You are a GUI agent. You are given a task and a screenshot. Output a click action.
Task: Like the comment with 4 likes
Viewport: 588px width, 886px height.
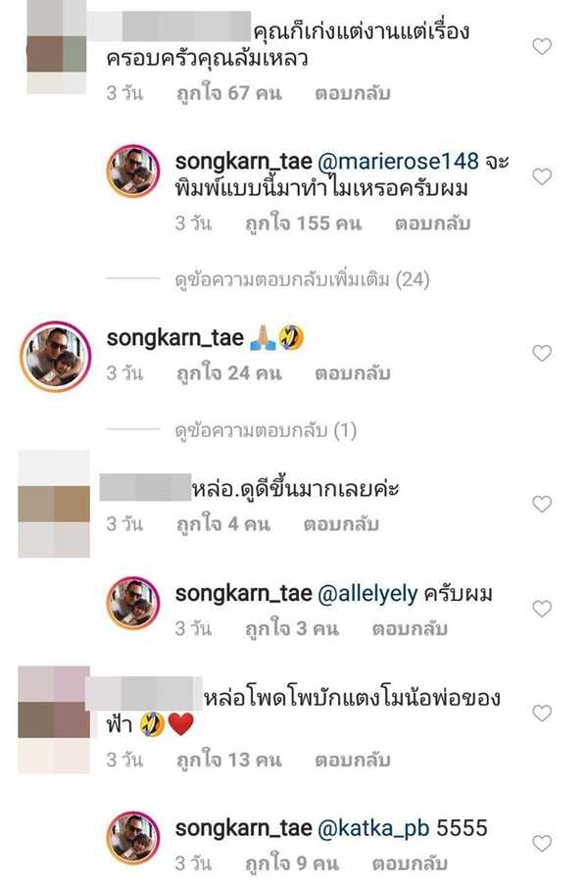[542, 504]
